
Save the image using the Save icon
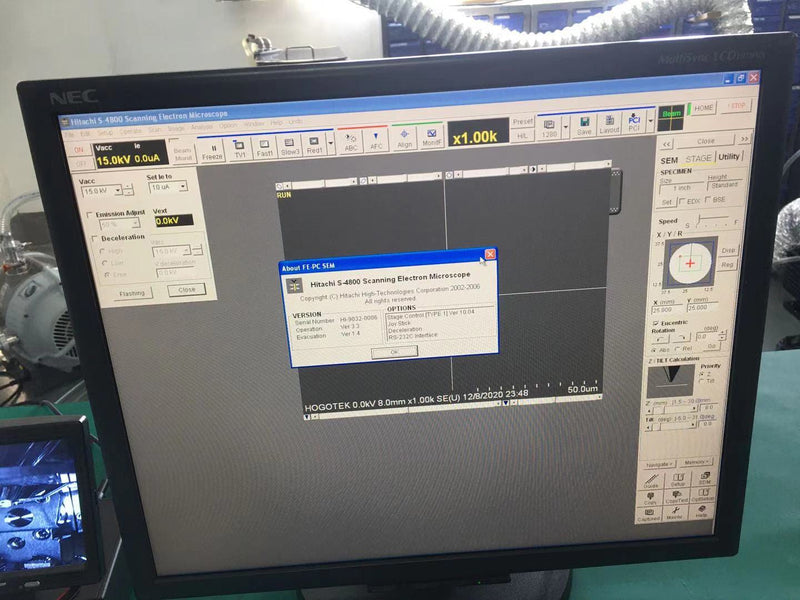pos(584,124)
